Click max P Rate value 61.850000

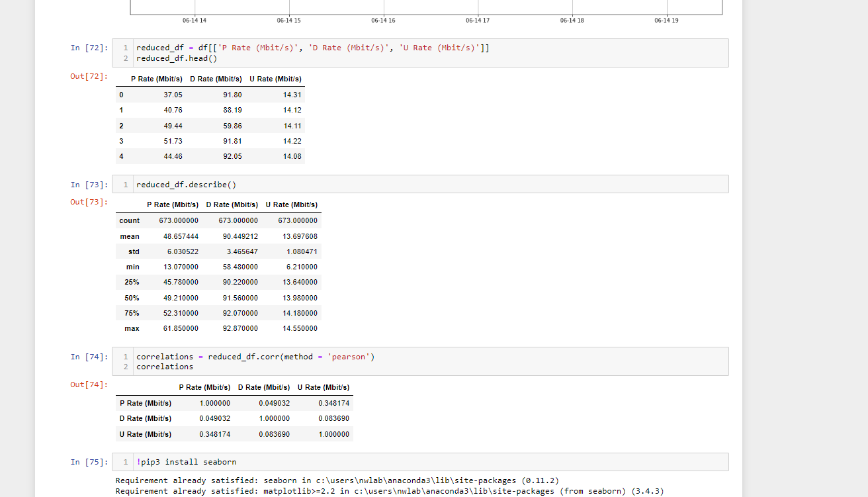[x=181, y=328]
